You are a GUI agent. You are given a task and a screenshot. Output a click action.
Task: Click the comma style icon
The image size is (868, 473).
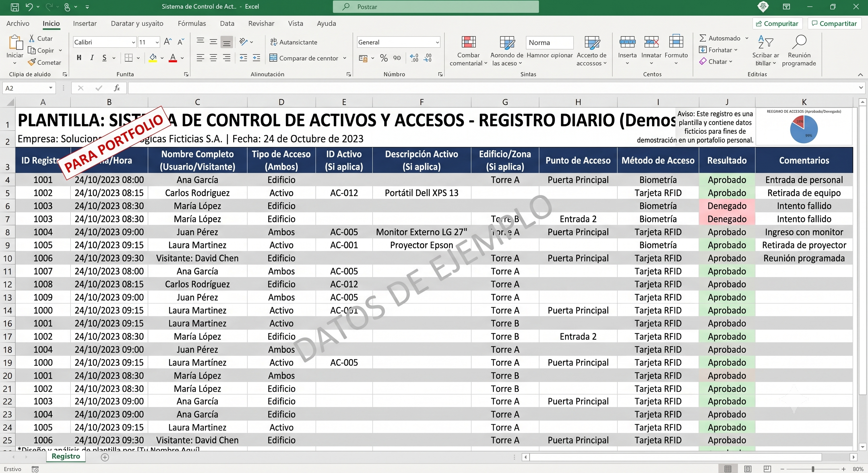[x=397, y=58]
